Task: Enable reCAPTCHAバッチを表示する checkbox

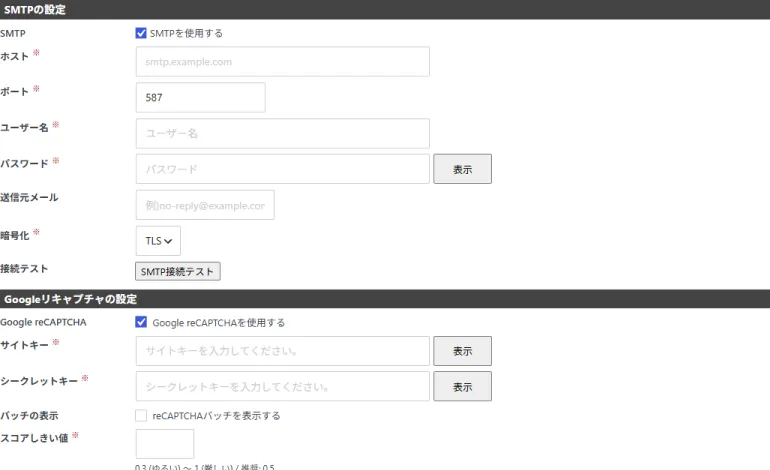Action: point(141,415)
